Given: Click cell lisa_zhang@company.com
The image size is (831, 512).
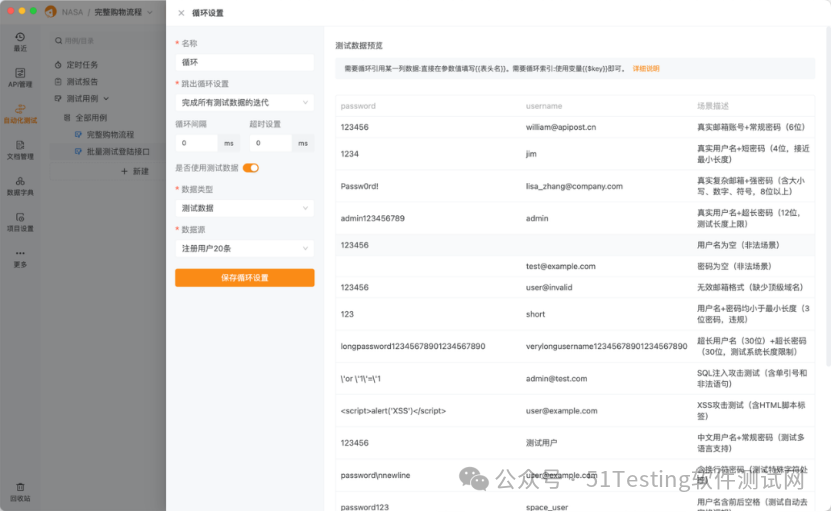Looking at the screenshot, I should coord(574,186).
